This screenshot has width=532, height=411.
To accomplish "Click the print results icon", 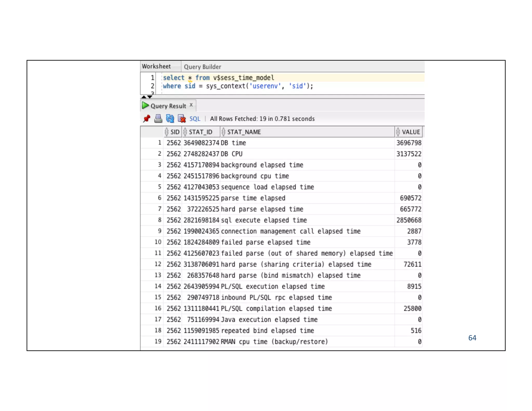I will click(158, 119).
